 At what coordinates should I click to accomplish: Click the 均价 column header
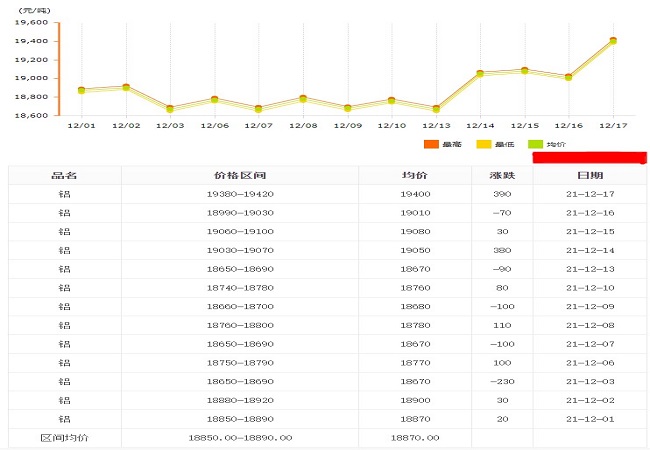point(414,176)
